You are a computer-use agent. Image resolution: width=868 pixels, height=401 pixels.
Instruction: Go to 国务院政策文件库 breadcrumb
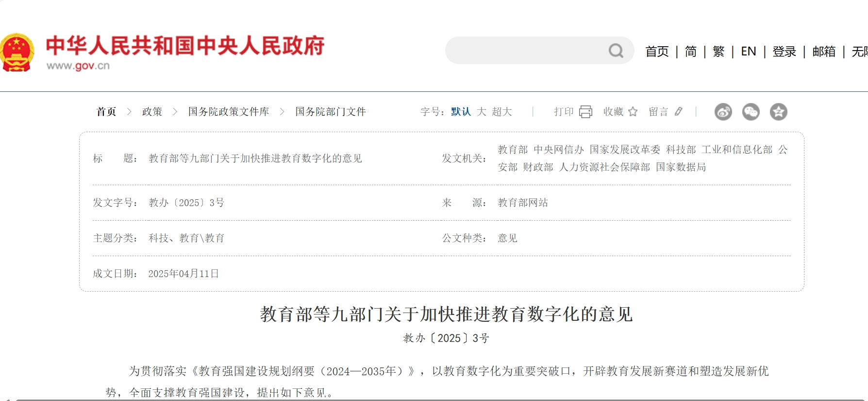[229, 112]
